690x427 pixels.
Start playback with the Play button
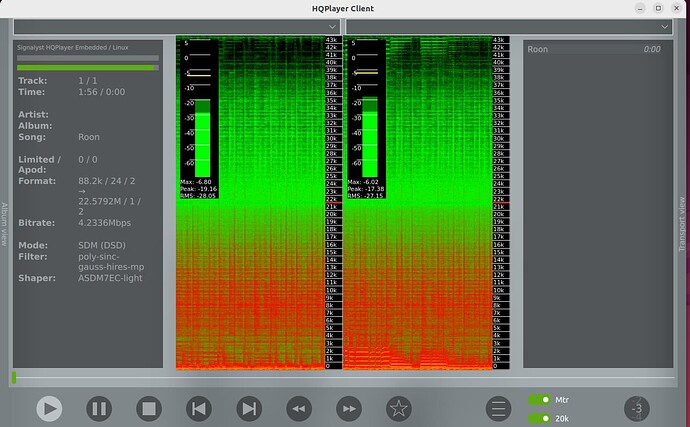[x=49, y=409]
